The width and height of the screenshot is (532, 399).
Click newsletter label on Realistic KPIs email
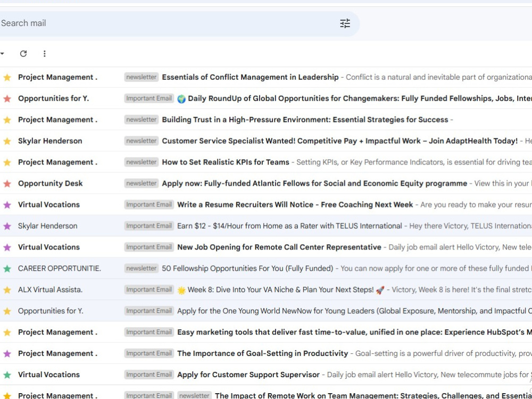(141, 162)
